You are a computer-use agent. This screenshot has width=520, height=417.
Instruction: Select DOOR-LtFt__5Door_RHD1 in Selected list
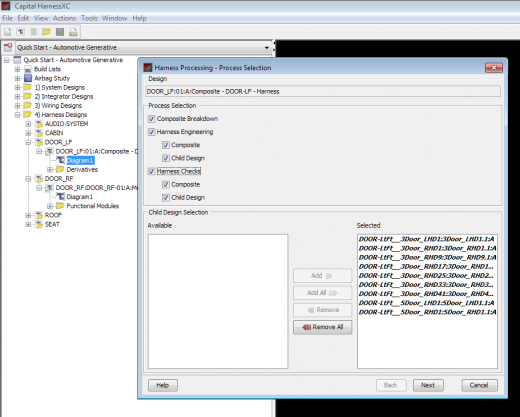pyautogui.click(x=427, y=312)
